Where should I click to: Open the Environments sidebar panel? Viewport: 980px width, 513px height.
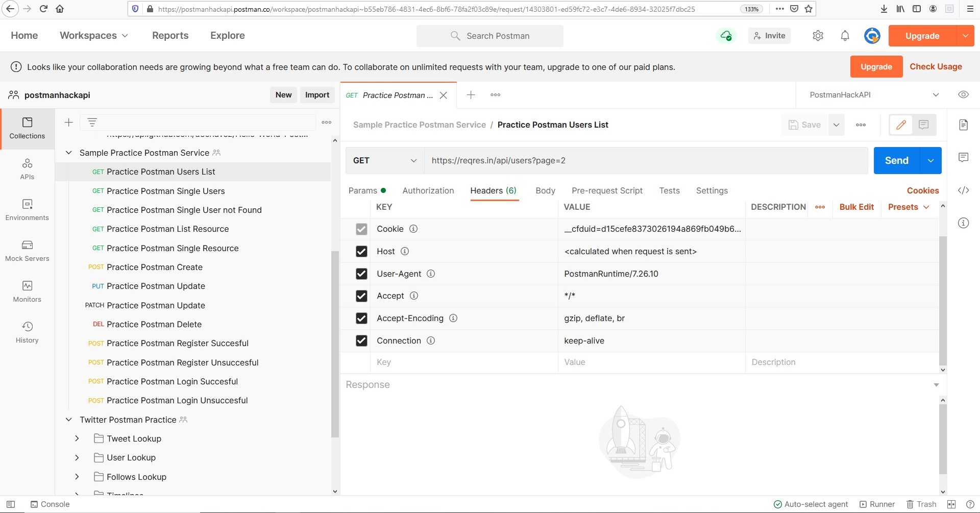point(27,210)
